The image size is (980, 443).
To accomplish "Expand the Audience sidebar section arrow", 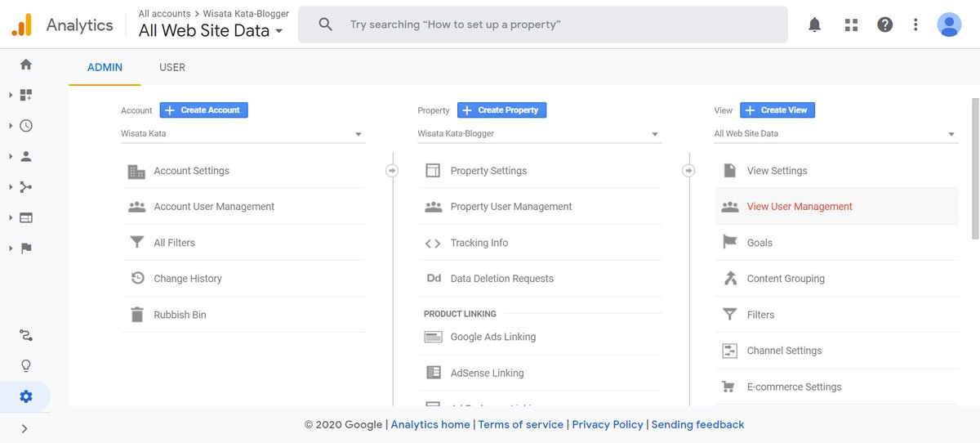I will point(11,156).
